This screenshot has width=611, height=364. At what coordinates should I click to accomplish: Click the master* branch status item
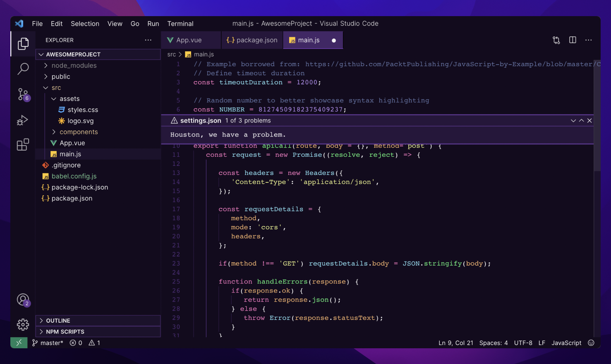48,343
